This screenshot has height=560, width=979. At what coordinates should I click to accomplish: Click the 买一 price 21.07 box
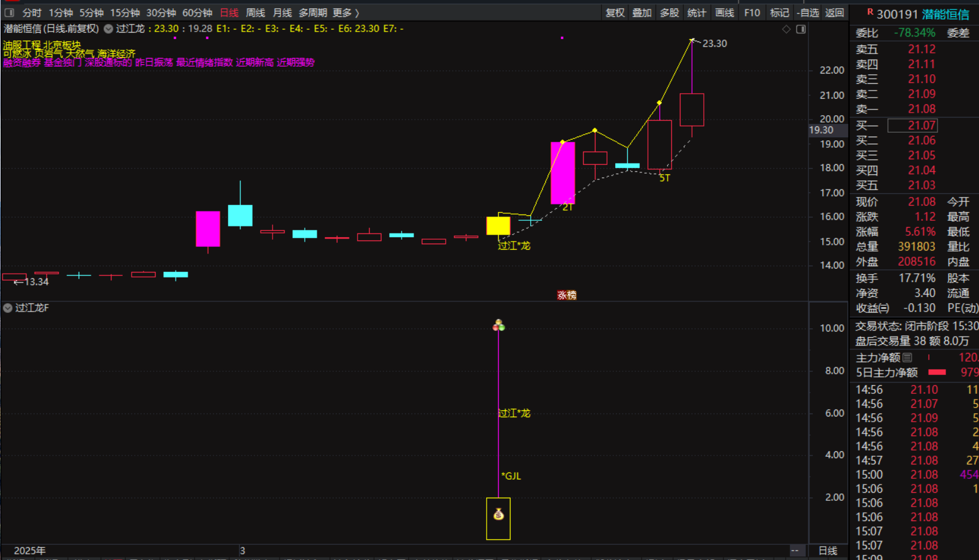[912, 126]
